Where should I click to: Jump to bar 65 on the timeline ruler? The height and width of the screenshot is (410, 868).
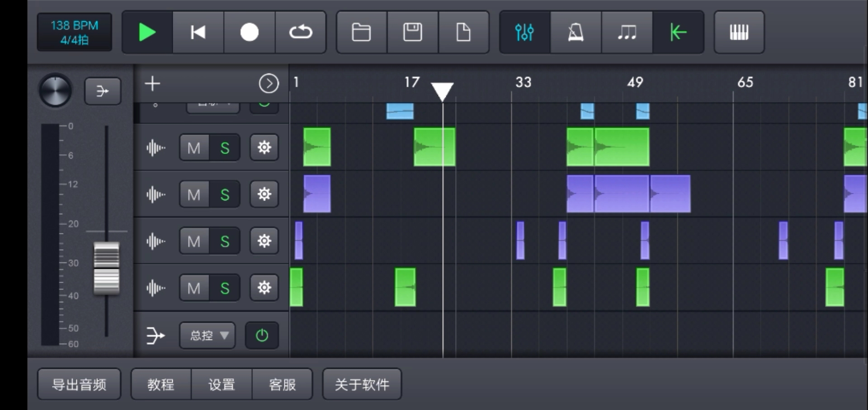point(745,82)
